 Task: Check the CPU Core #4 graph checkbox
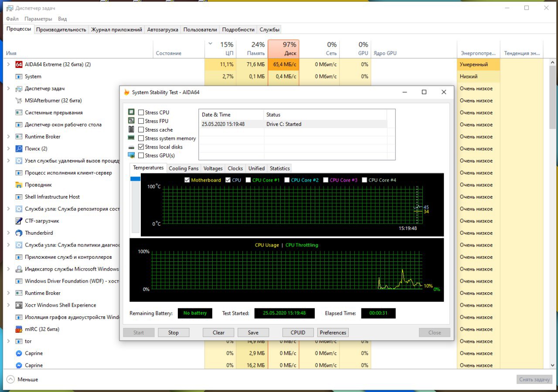pos(365,180)
